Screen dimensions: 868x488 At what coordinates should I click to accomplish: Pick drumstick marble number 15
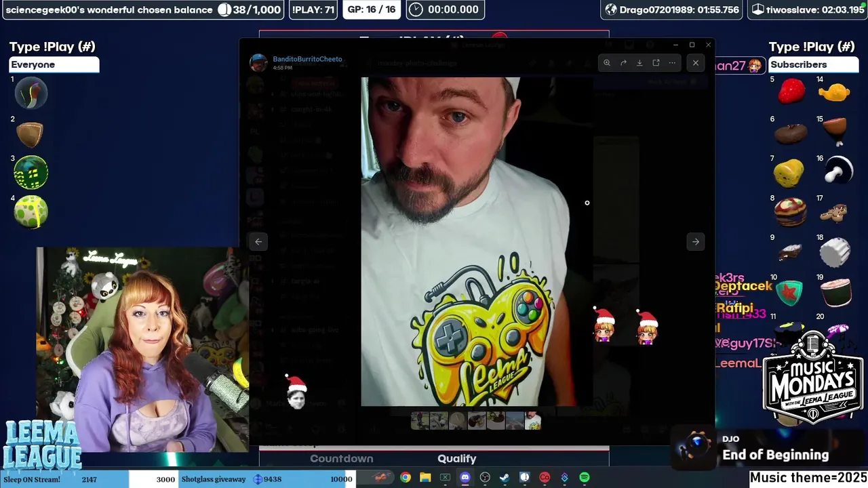[836, 131]
